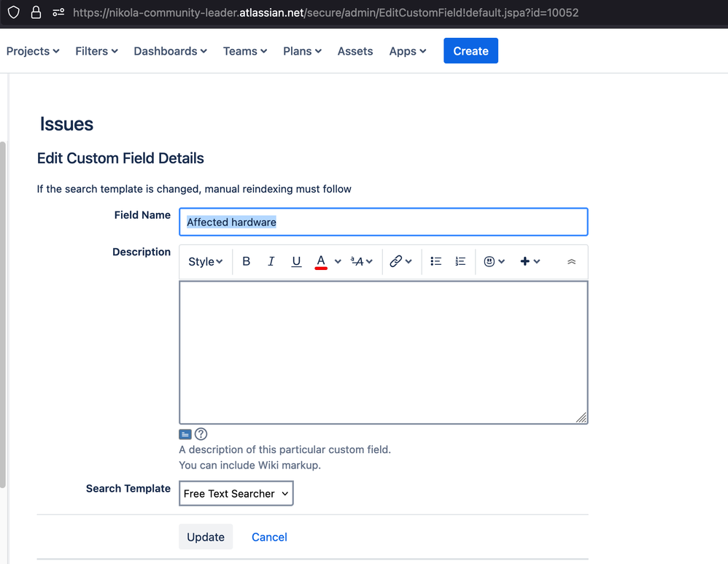Open the Style dropdown in editor toolbar
The image size is (728, 564).
click(x=206, y=261)
